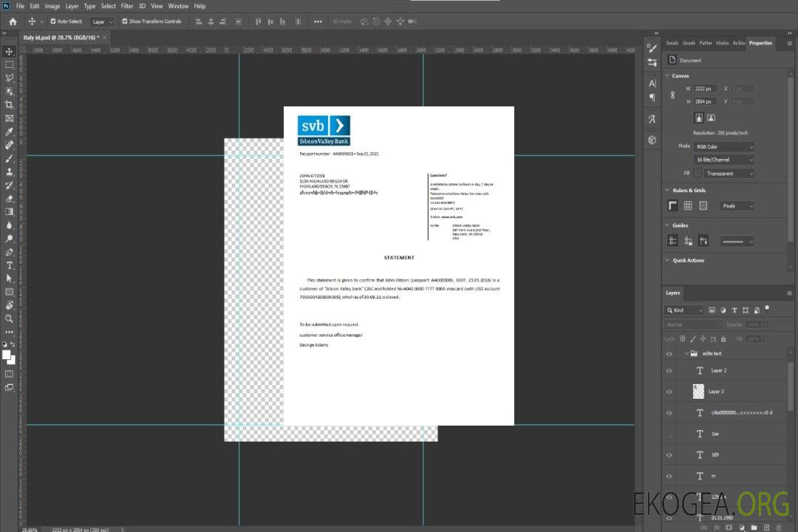Click the Delete layer trash icon
Viewport: 798px width, 532px height.
(x=779, y=528)
